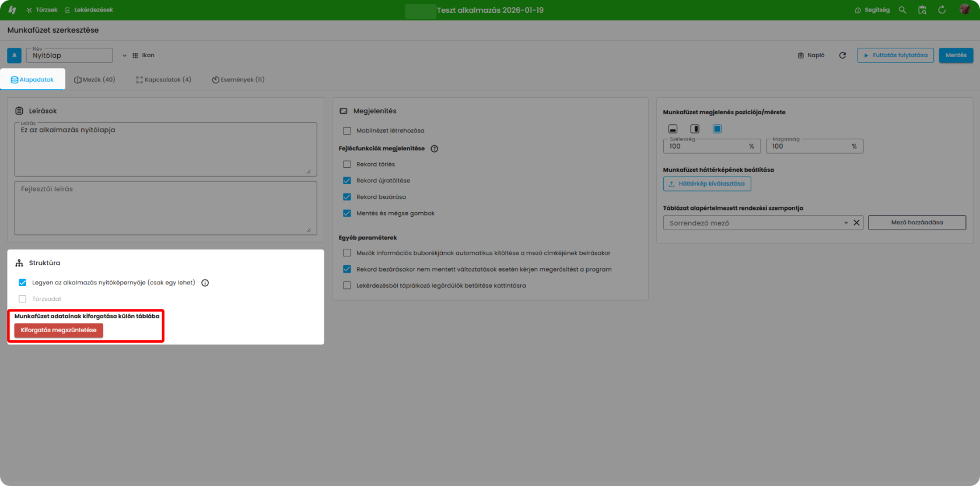Open the Sorrendező mező dropdown
Screen dimensions: 980x486
pos(846,223)
